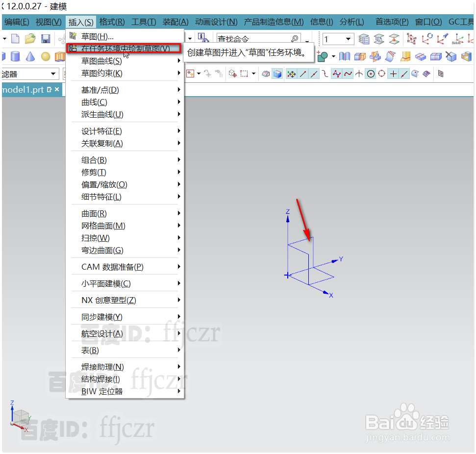Close the model1.prt tab
This screenshot has width=476, height=454.
pos(57,89)
